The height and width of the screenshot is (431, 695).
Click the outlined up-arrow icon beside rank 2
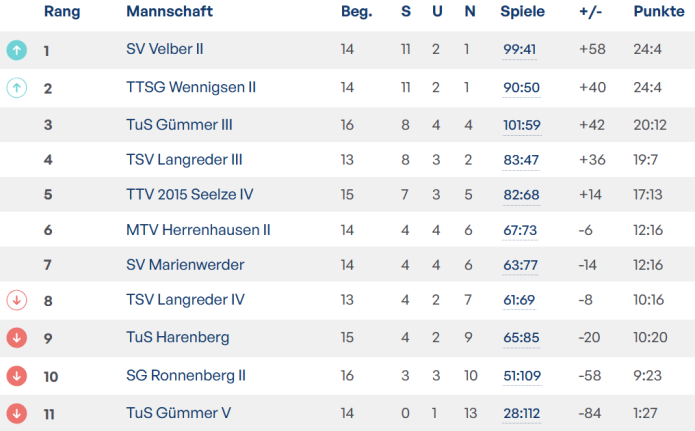click(16, 88)
